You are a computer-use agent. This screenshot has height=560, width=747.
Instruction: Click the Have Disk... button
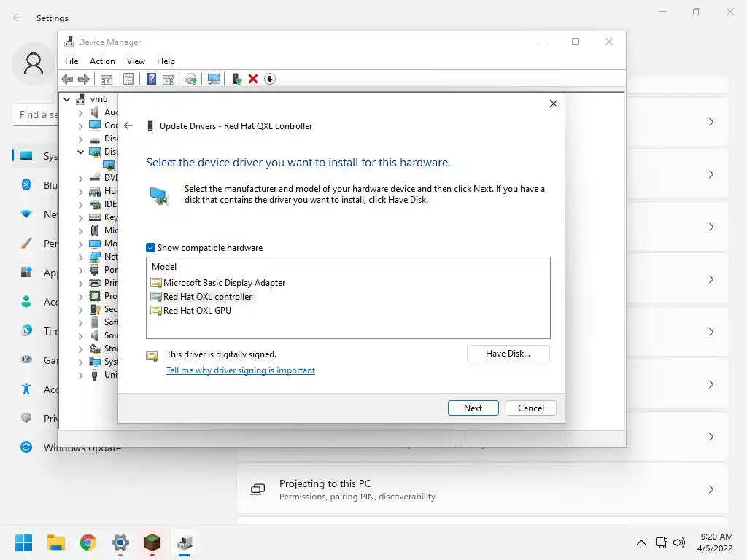(x=508, y=354)
